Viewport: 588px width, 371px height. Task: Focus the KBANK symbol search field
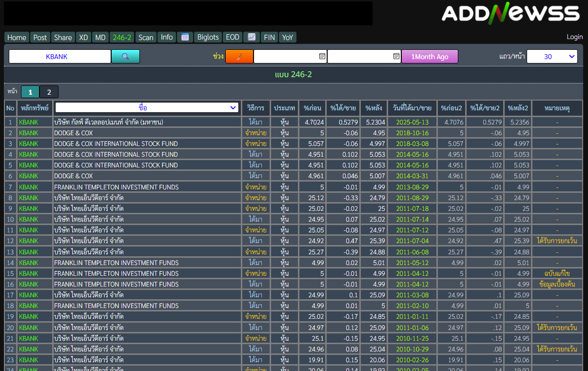pos(60,57)
